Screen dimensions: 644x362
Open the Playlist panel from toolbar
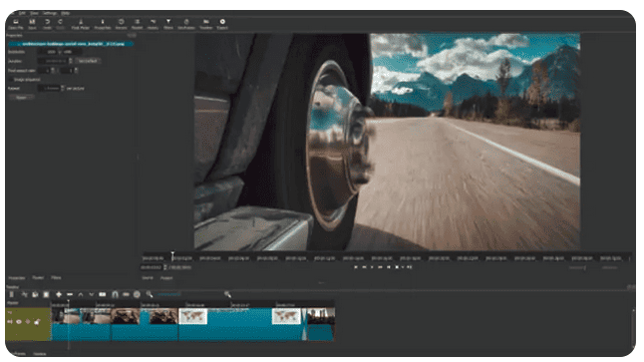[x=137, y=24]
